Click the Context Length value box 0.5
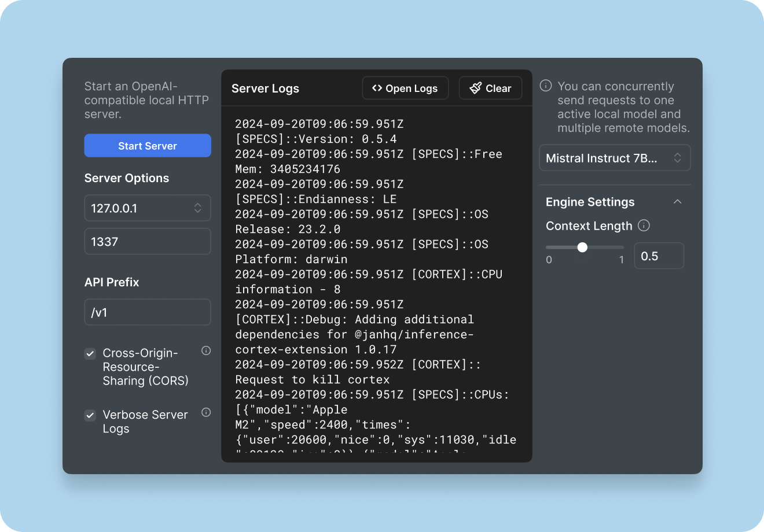This screenshot has height=532, width=764. (x=659, y=256)
